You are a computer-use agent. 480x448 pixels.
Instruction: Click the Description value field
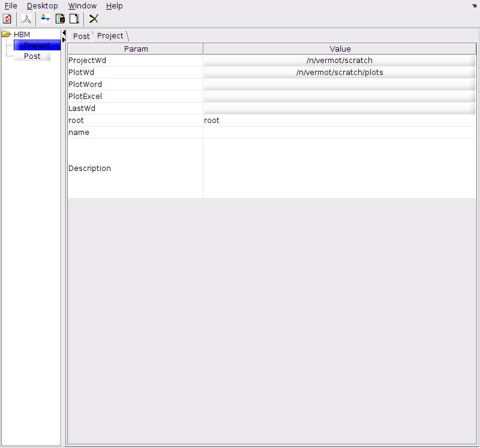coord(339,169)
